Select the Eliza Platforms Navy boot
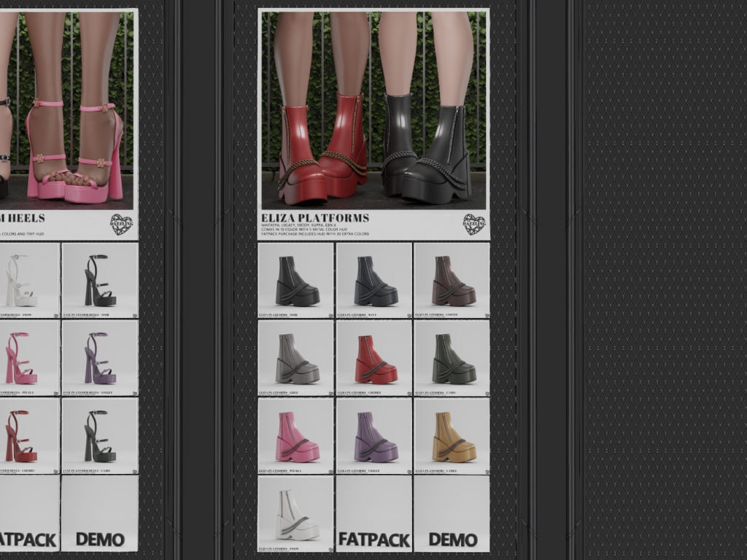Viewport: 747px width, 560px height. point(374,280)
